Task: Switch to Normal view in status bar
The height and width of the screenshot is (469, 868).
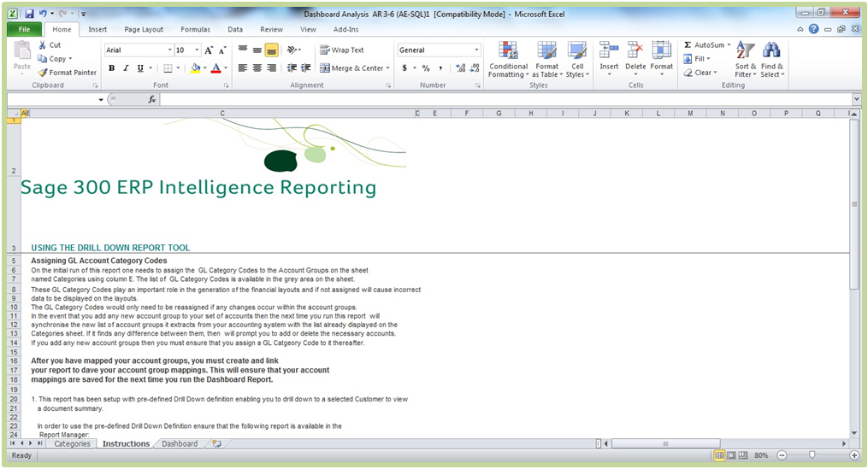Action: pos(719,455)
